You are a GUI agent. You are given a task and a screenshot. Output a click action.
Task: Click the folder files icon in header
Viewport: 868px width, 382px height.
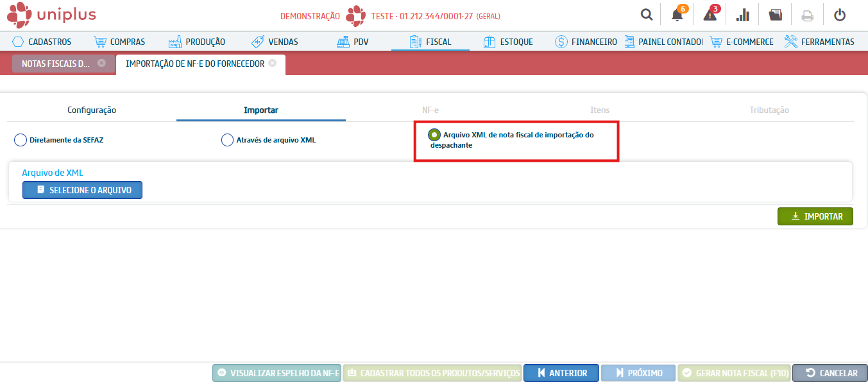pos(776,15)
